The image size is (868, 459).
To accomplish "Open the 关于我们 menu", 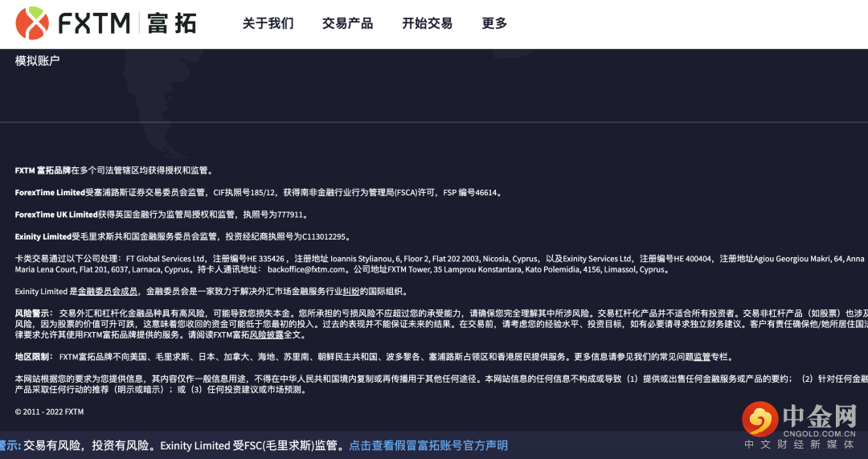I will (x=268, y=23).
